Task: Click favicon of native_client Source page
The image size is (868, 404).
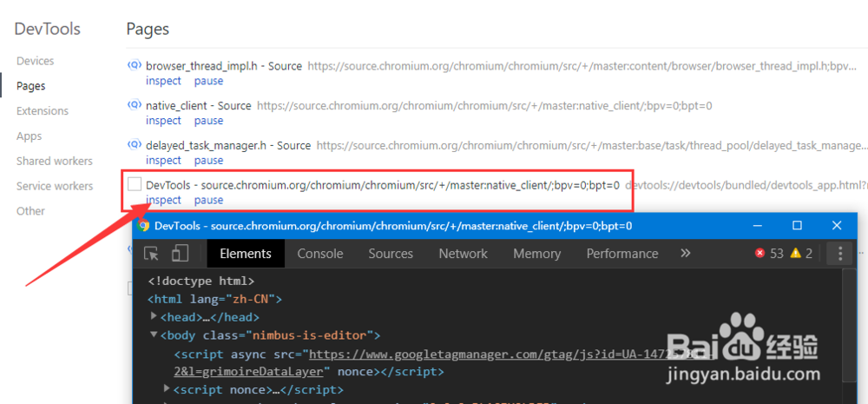Action: point(135,105)
